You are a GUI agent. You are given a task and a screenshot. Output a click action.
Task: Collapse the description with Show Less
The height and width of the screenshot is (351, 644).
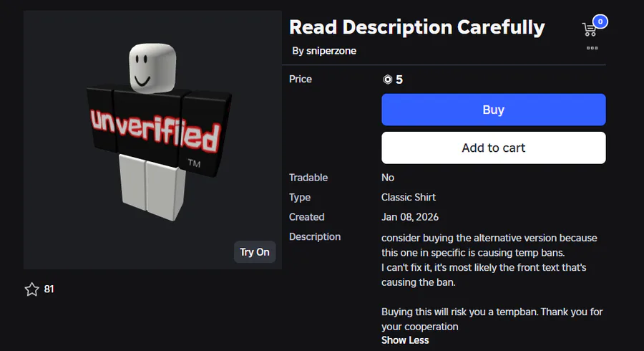pos(405,340)
